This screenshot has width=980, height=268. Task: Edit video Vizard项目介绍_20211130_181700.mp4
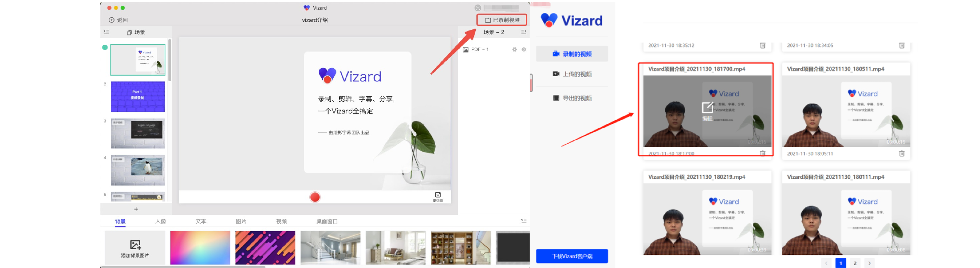pos(707,111)
